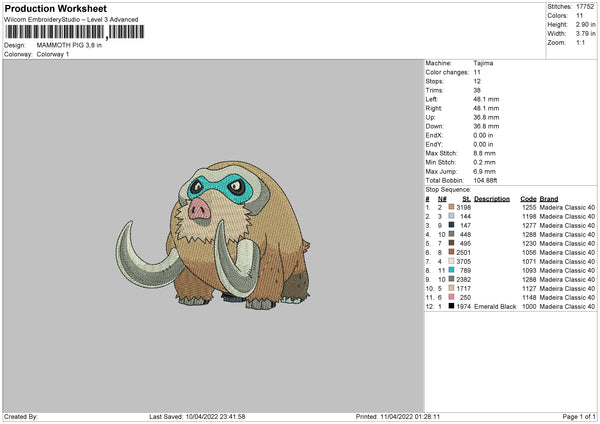Click 'Madeira Classic 40' brand in code 1255 row
The image size is (600, 424).
(567, 207)
